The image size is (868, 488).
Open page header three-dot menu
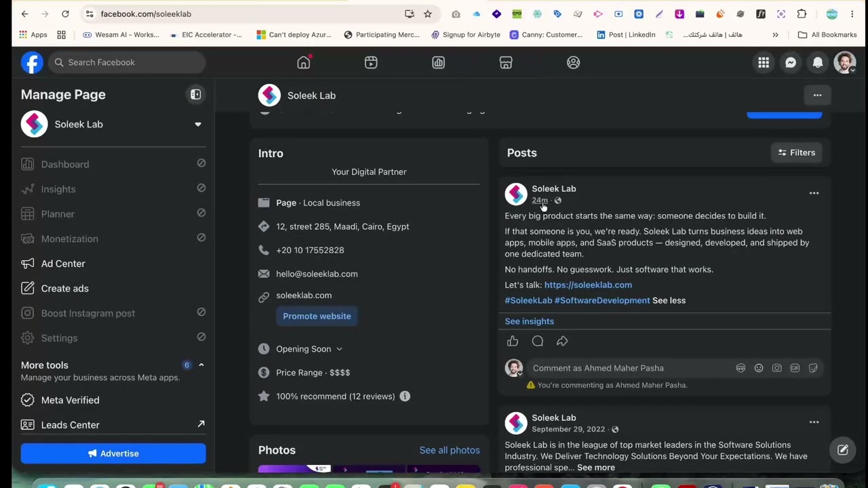(x=817, y=96)
